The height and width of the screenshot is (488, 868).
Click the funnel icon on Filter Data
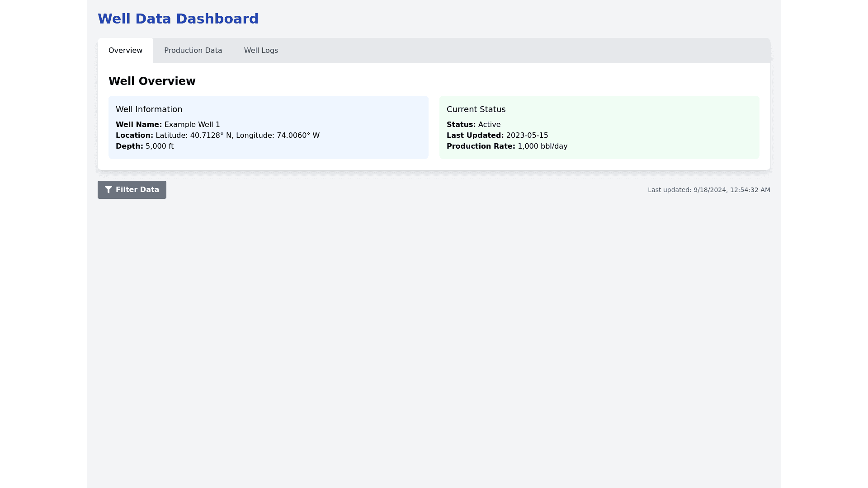coord(108,190)
